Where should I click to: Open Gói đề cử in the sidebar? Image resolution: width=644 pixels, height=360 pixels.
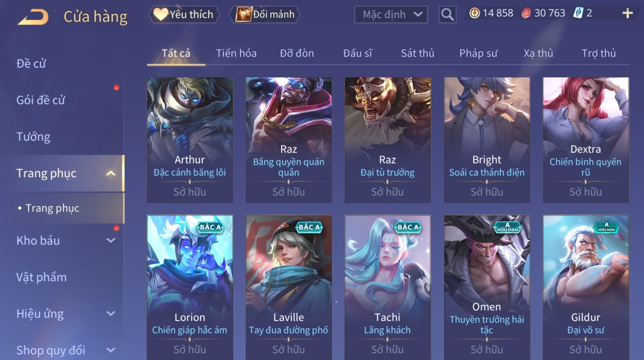(41, 100)
